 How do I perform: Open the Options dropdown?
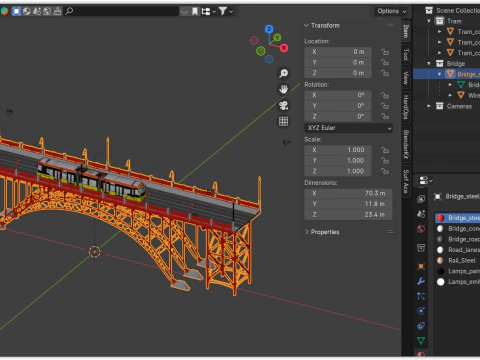point(392,11)
